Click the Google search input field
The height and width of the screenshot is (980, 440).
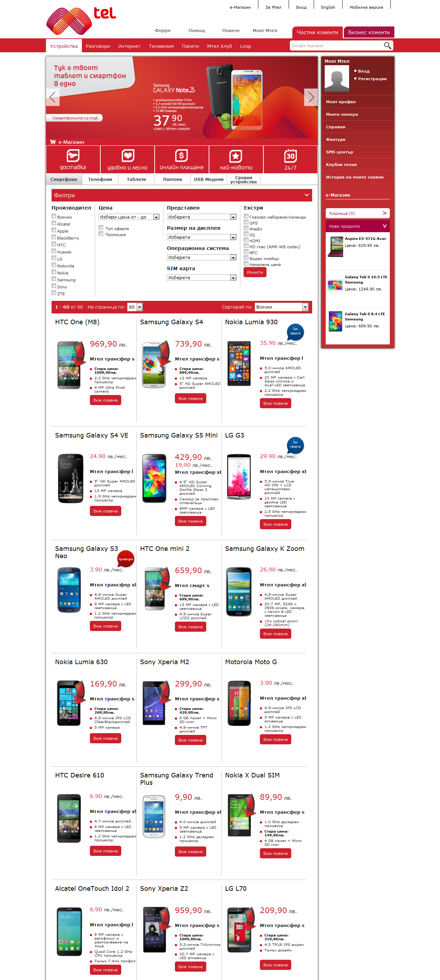coord(336,46)
